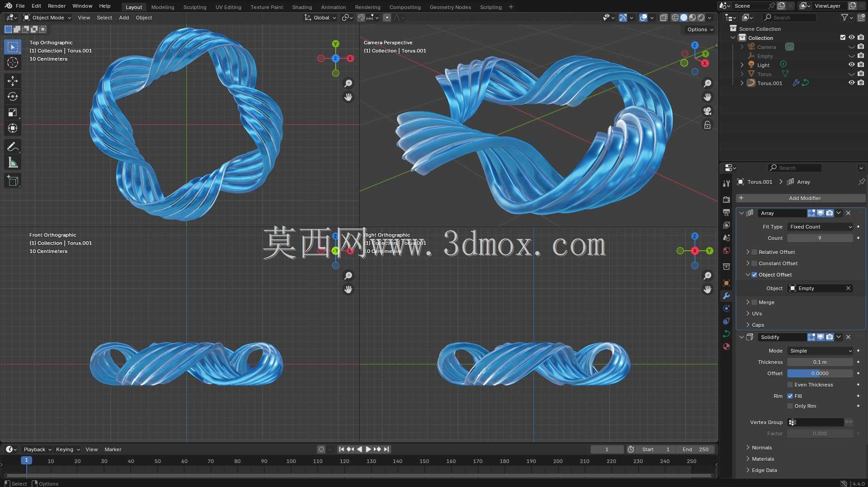Click lock camera to view icon
This screenshot has height=487, width=868.
707,125
